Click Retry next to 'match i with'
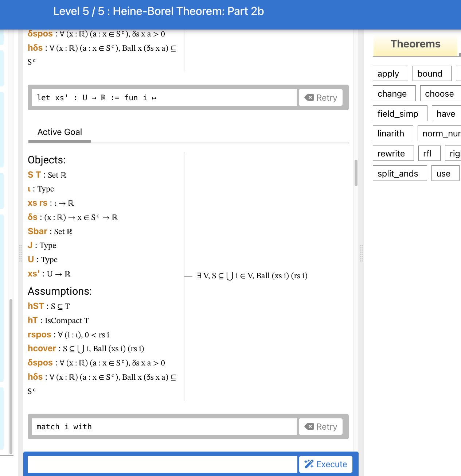 pyautogui.click(x=321, y=426)
